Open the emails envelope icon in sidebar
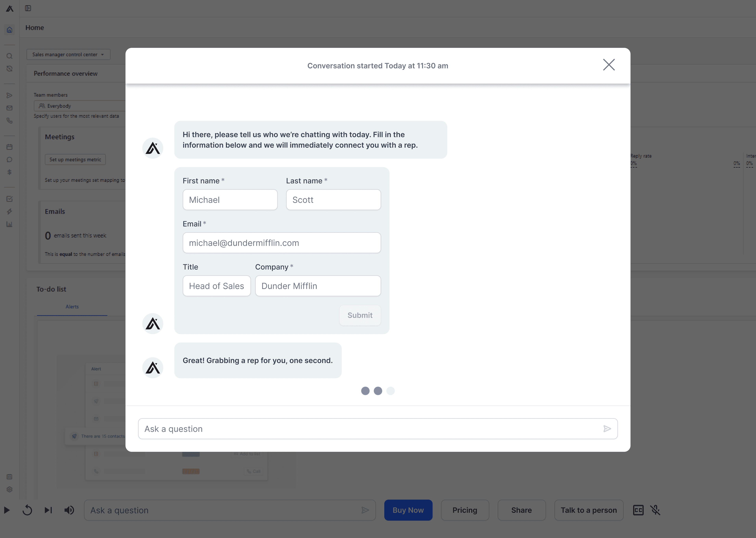This screenshot has height=538, width=756. [10, 108]
